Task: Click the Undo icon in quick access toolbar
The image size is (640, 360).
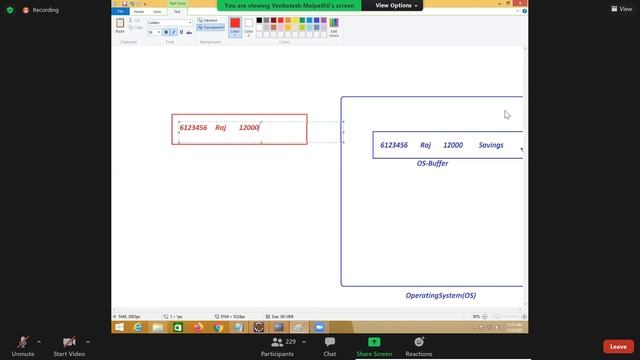Action: coord(131,4)
